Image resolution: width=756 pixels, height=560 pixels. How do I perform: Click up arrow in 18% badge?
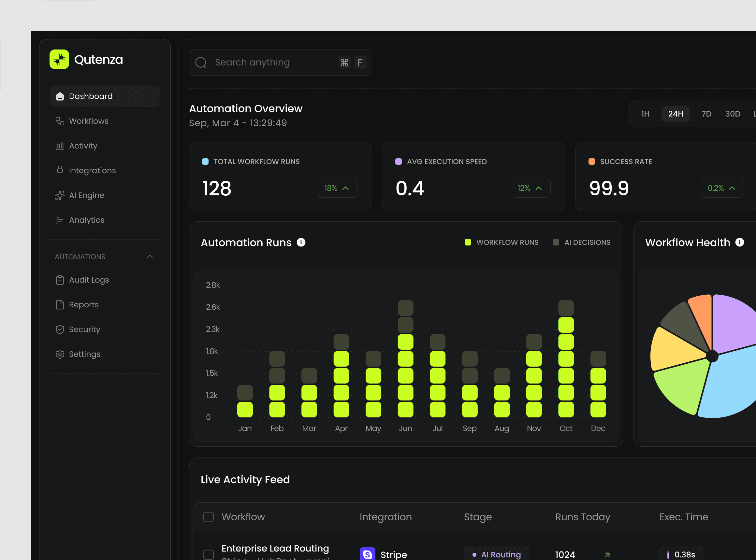pos(345,188)
